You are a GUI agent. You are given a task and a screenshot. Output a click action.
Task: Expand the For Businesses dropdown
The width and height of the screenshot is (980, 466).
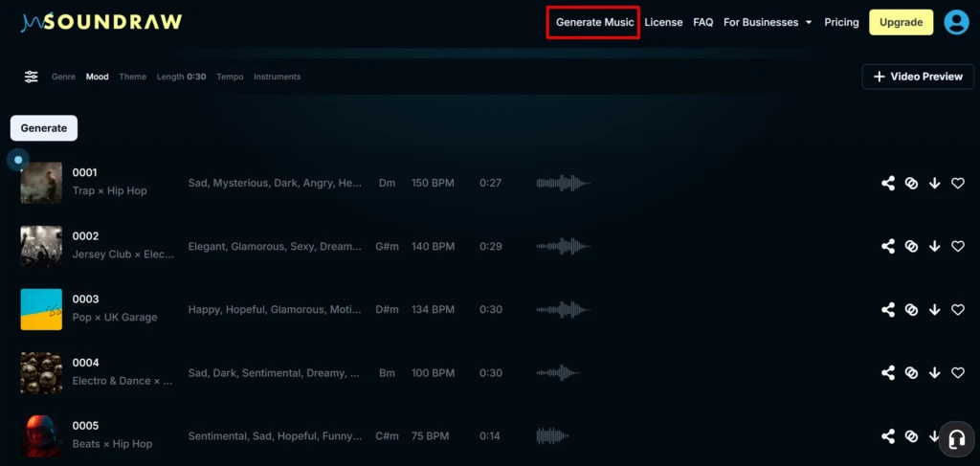click(x=768, y=22)
